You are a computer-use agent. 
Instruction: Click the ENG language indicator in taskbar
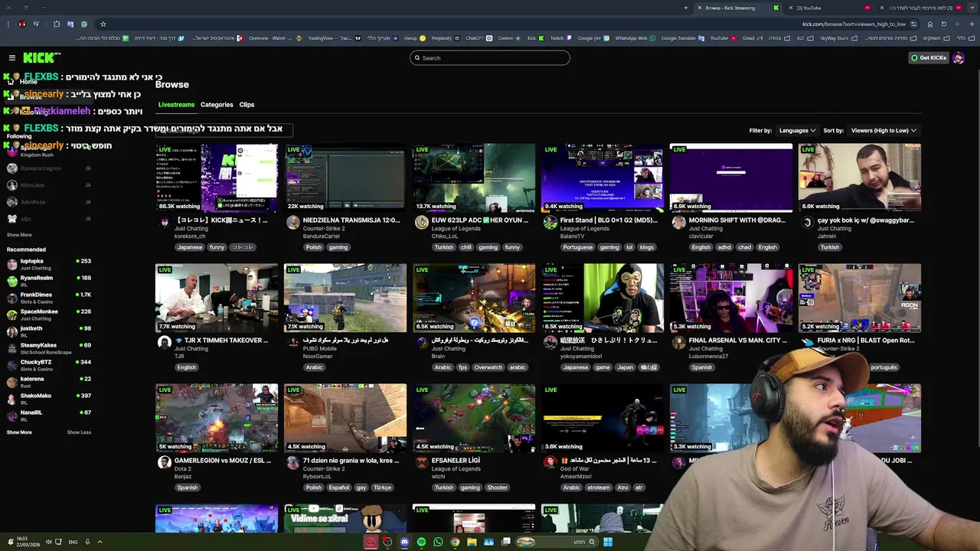[73, 542]
